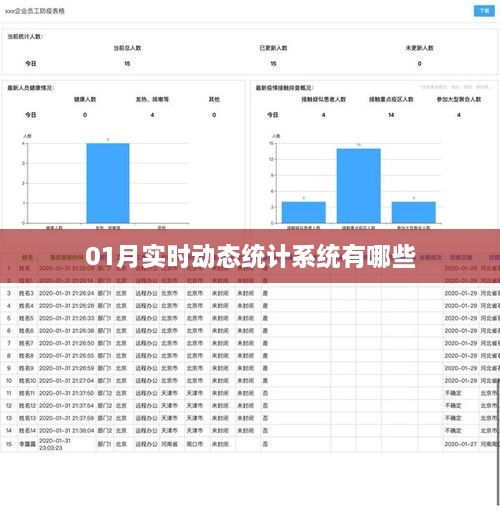Click the row 15 name cell 李露露
The height and width of the screenshot is (512, 500).
coord(27,444)
